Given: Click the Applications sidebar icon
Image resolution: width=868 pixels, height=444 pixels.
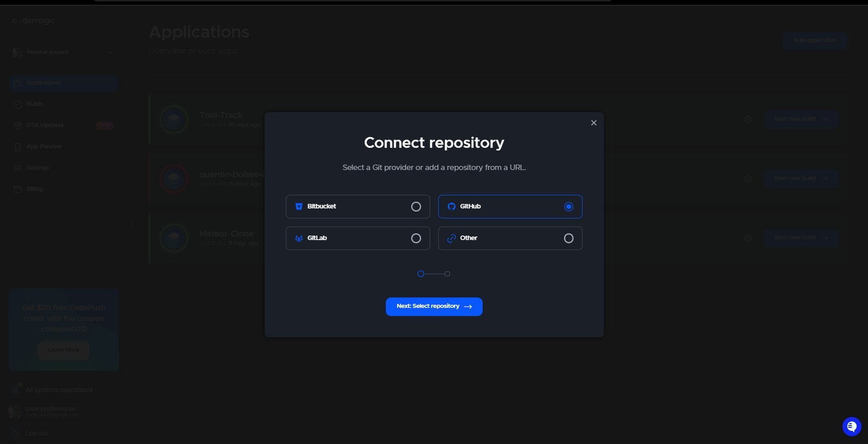Looking at the screenshot, I should pyautogui.click(x=17, y=83).
